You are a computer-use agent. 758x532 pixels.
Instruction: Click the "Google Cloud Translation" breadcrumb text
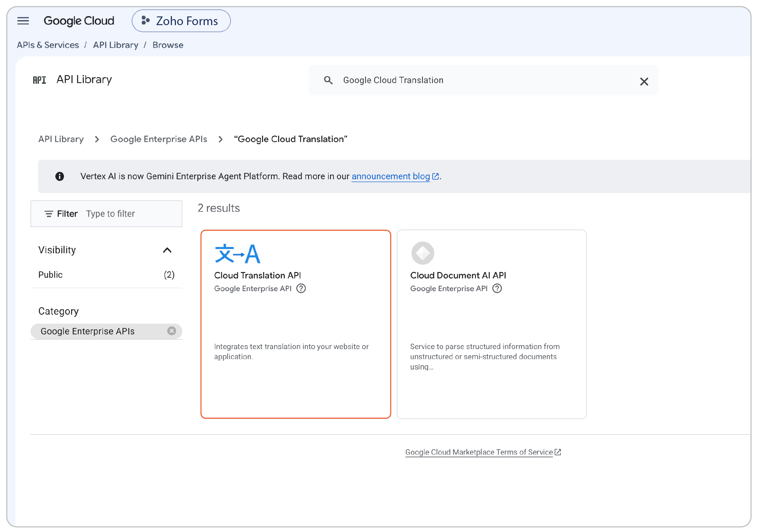[291, 139]
